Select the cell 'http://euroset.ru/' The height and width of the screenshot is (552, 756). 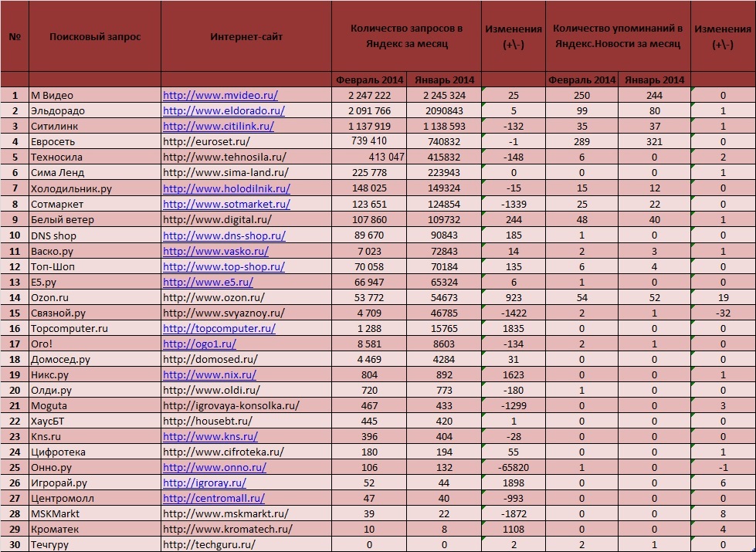[x=246, y=142]
